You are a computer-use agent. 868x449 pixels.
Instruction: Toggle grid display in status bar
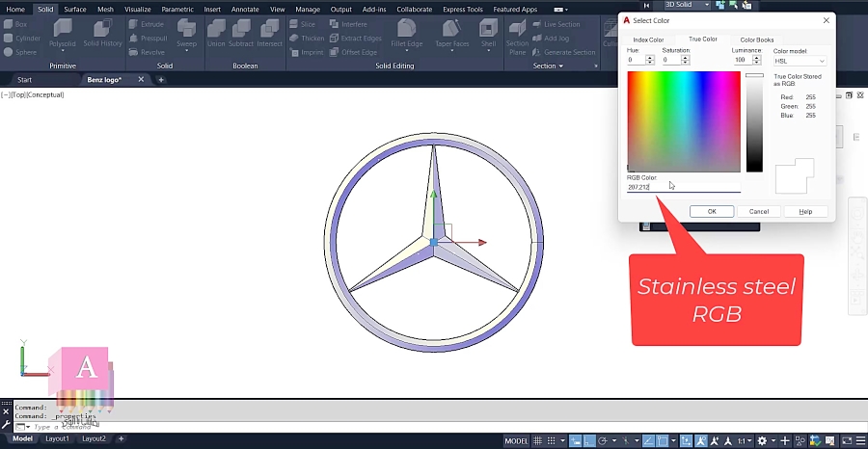click(x=537, y=440)
